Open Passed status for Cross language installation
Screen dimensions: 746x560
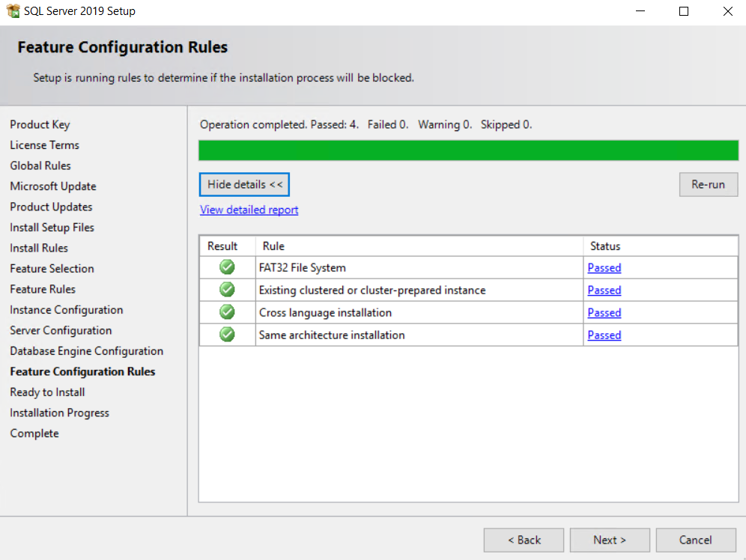point(604,312)
